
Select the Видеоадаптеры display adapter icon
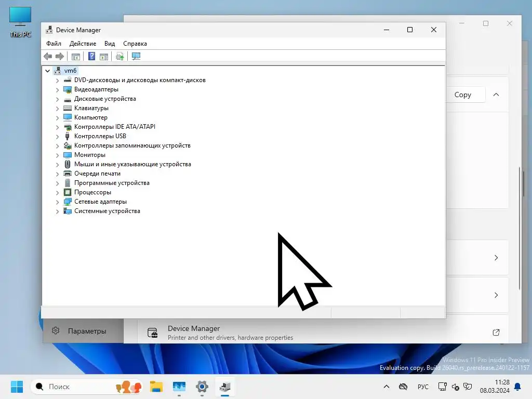tap(68, 89)
